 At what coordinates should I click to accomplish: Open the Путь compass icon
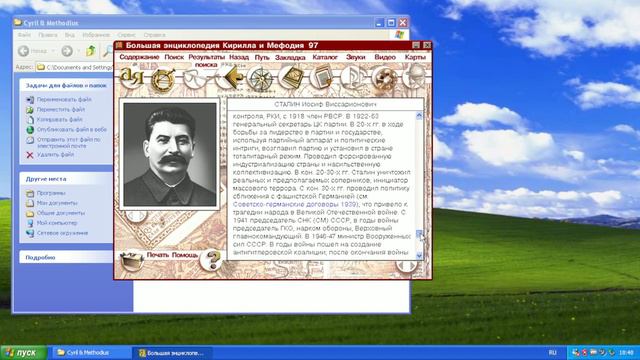pos(260,78)
